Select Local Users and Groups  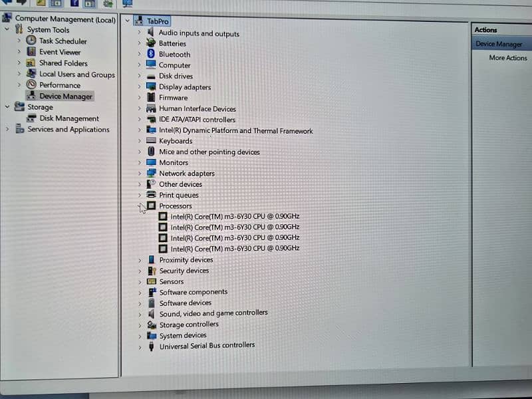pyautogui.click(x=76, y=74)
